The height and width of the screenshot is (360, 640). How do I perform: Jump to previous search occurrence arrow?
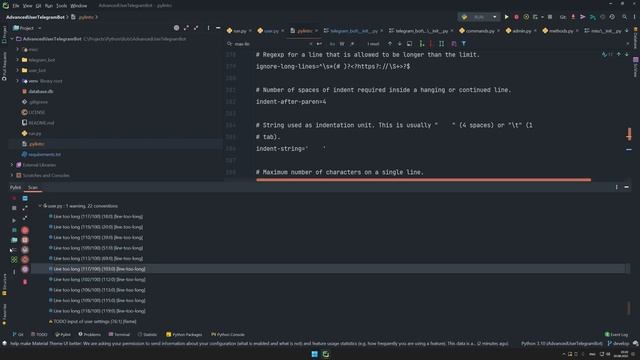tap(390, 44)
